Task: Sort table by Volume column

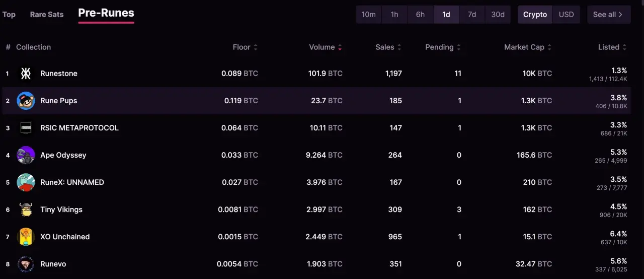Action: 325,47
